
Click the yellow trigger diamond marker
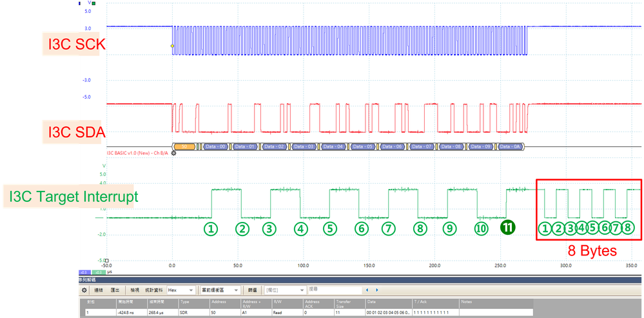[172, 46]
